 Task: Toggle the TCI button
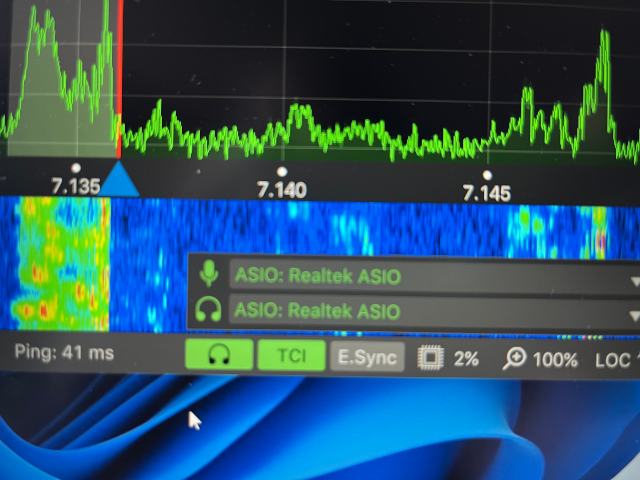(x=291, y=356)
